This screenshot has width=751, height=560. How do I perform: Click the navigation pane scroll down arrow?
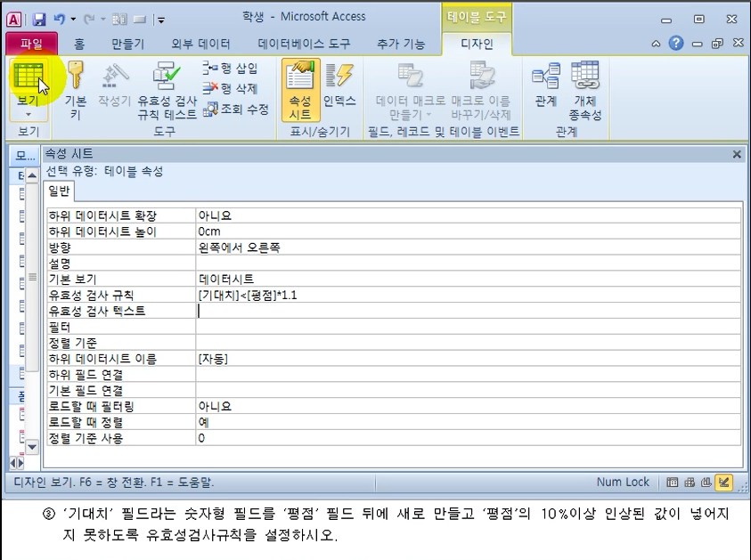pyautogui.click(x=31, y=447)
